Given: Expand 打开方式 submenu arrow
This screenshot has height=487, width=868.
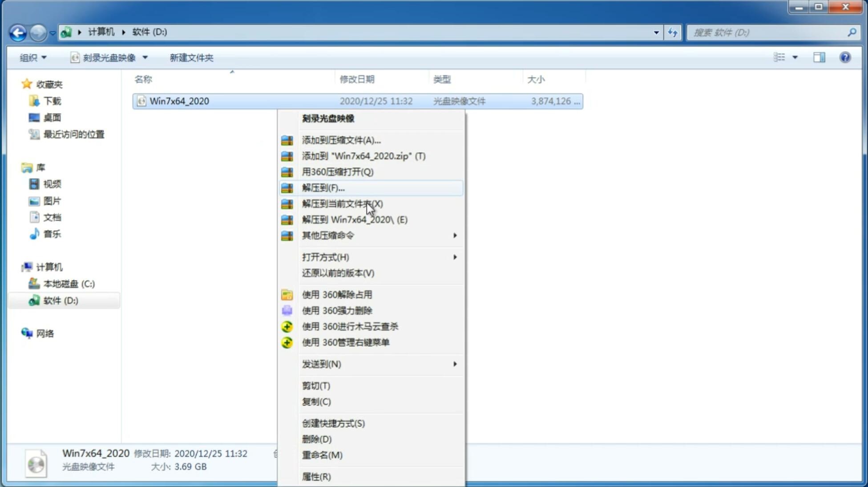Looking at the screenshot, I should click(455, 256).
